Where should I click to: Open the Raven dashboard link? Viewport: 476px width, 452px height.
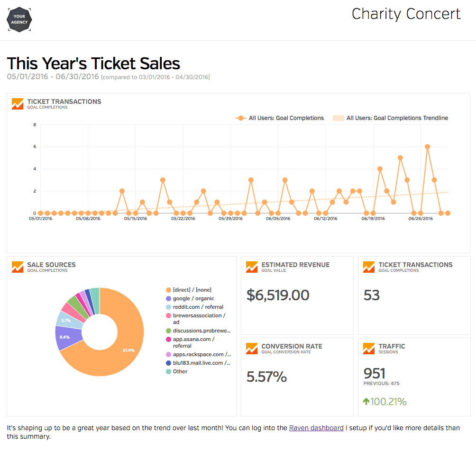pos(316,428)
